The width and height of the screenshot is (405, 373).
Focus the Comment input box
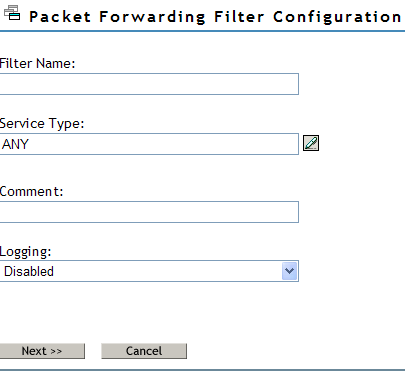tap(149, 212)
